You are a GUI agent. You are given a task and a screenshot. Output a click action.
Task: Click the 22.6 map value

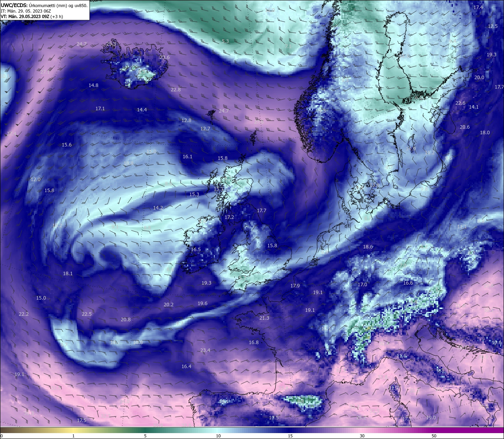click(460, 103)
